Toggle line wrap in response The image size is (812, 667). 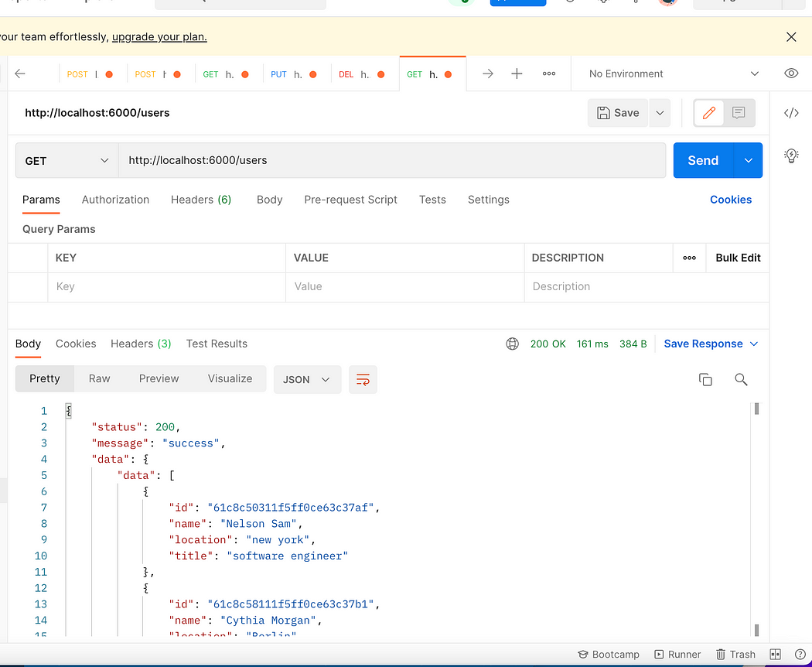(363, 379)
